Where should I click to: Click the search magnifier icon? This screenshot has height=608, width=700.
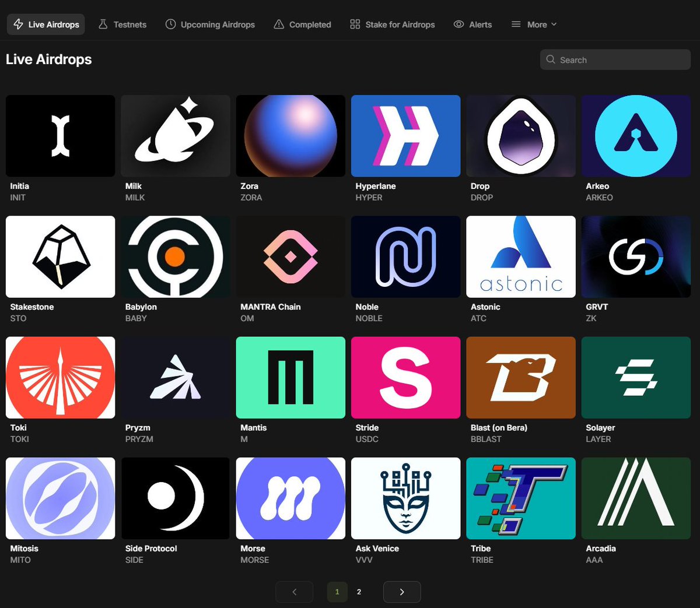[x=550, y=59]
